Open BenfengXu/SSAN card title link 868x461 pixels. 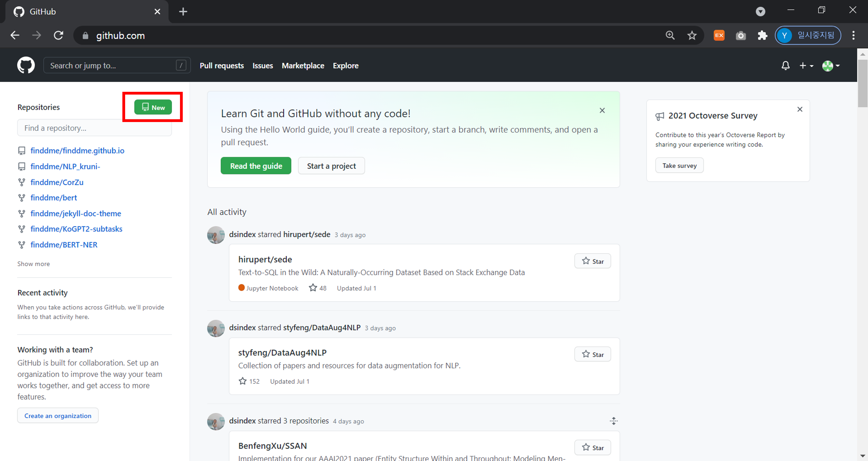[x=272, y=445]
